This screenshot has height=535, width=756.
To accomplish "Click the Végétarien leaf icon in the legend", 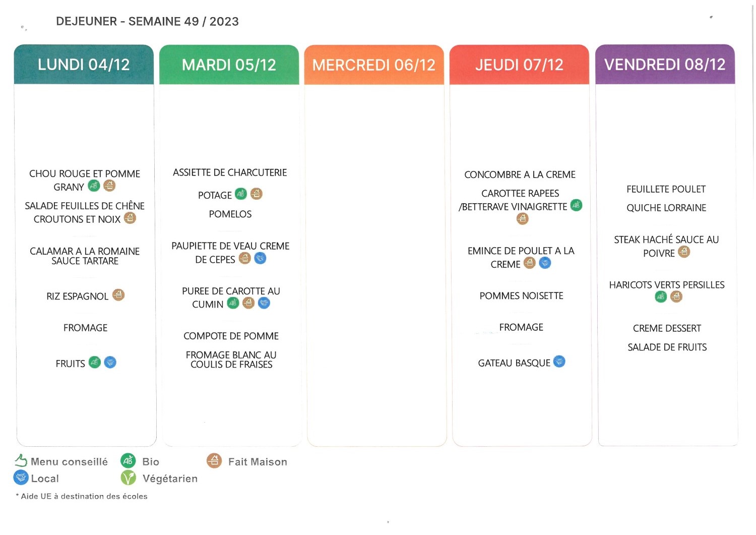I will [128, 478].
